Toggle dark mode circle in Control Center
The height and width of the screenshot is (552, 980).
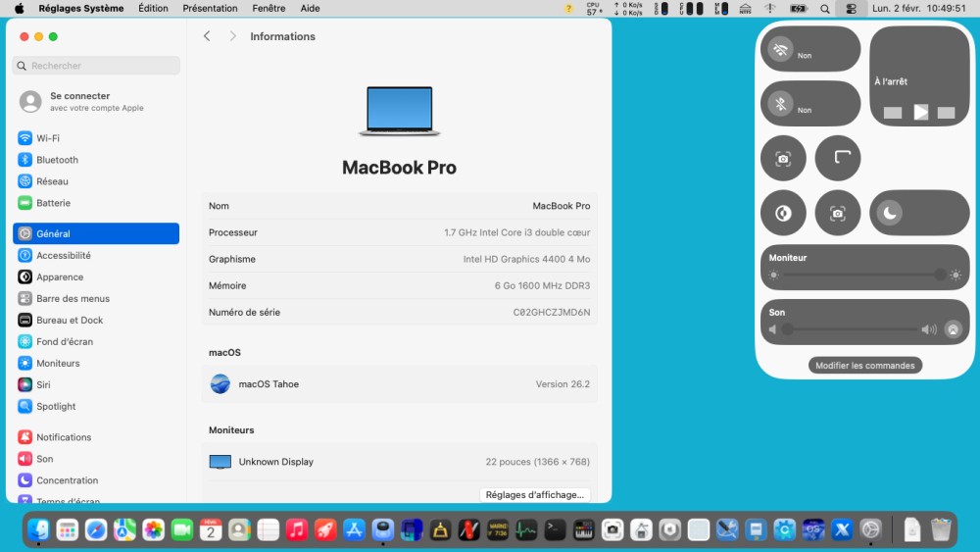(783, 213)
